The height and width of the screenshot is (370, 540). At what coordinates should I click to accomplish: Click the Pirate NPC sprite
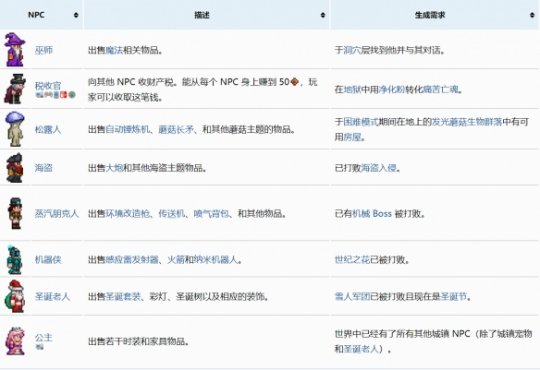pyautogui.click(x=15, y=168)
